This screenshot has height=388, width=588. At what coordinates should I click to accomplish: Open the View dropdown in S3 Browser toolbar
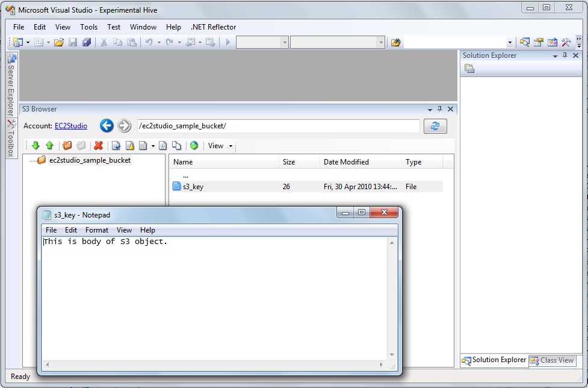(220, 146)
